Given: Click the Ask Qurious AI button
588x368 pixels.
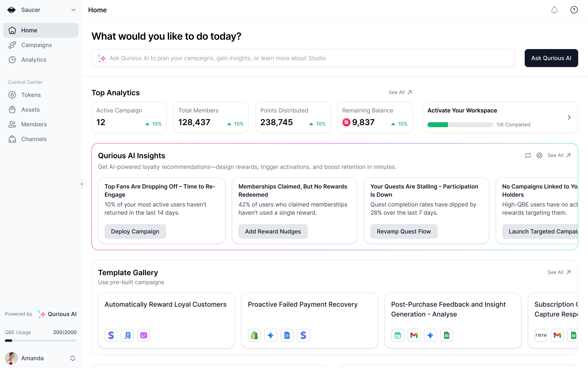Looking at the screenshot, I should pyautogui.click(x=551, y=58).
